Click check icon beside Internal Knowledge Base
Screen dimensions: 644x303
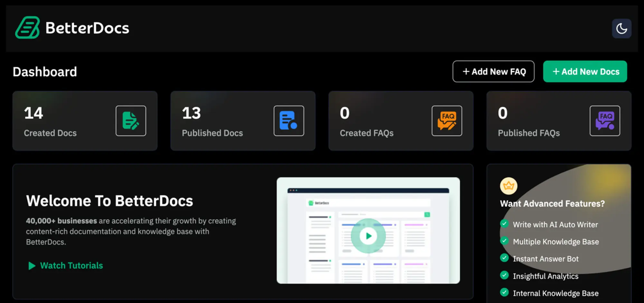(504, 292)
